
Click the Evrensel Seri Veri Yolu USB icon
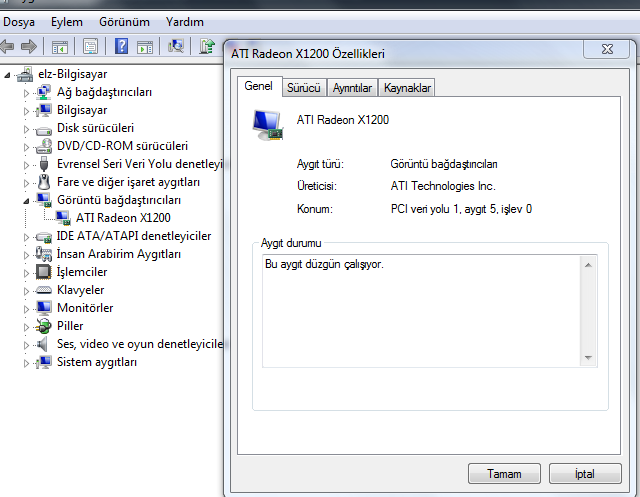pos(44,164)
